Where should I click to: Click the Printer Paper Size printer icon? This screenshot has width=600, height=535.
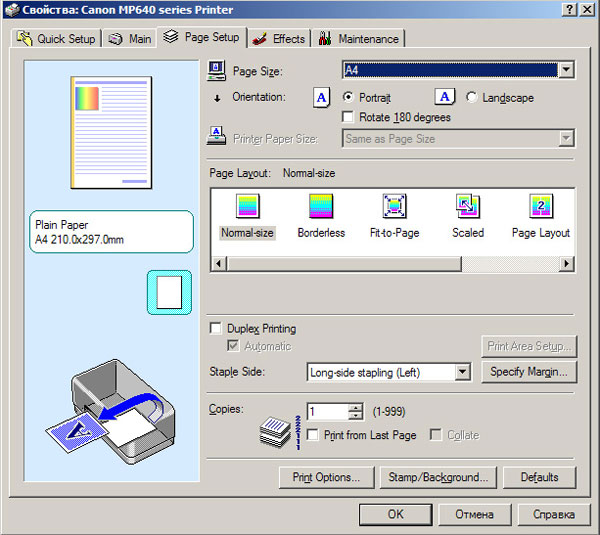[x=216, y=135]
